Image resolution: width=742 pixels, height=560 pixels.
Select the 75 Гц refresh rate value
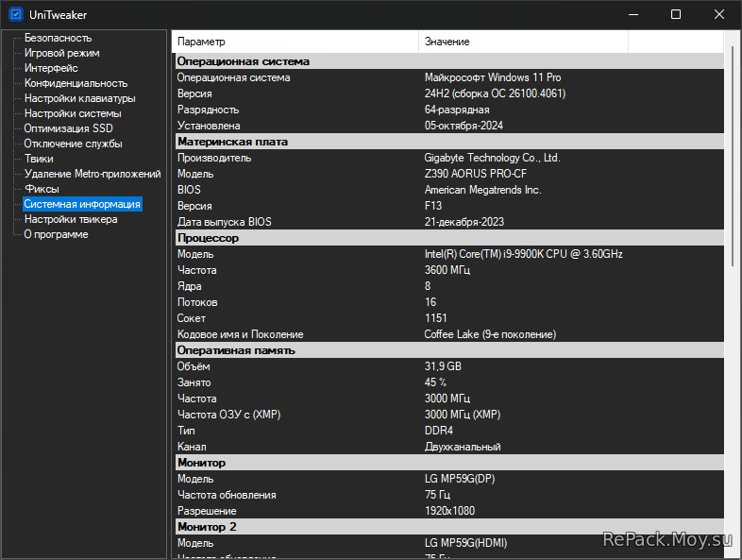(437, 495)
